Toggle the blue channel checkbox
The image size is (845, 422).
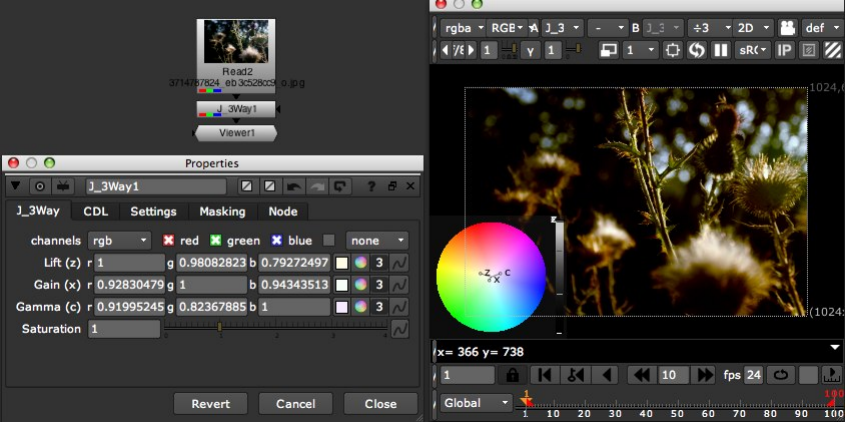tap(277, 240)
